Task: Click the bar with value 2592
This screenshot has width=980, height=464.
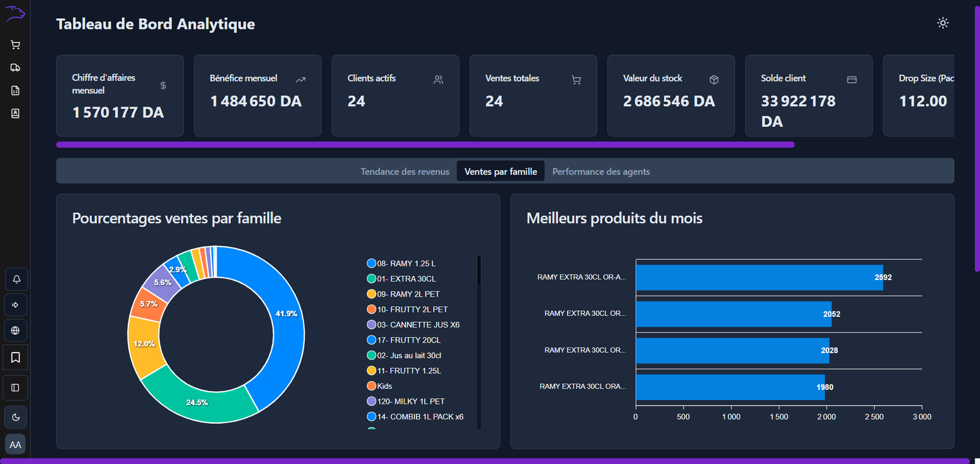Action: 759,278
